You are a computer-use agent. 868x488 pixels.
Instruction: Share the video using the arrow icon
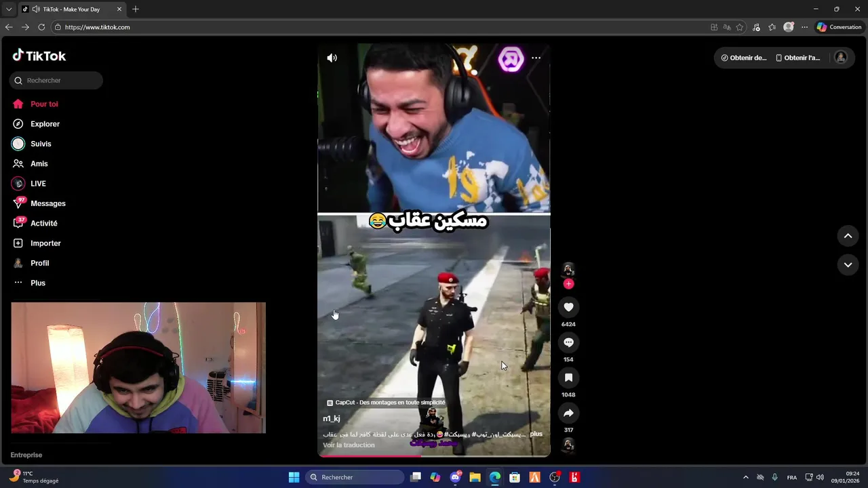coord(568,413)
